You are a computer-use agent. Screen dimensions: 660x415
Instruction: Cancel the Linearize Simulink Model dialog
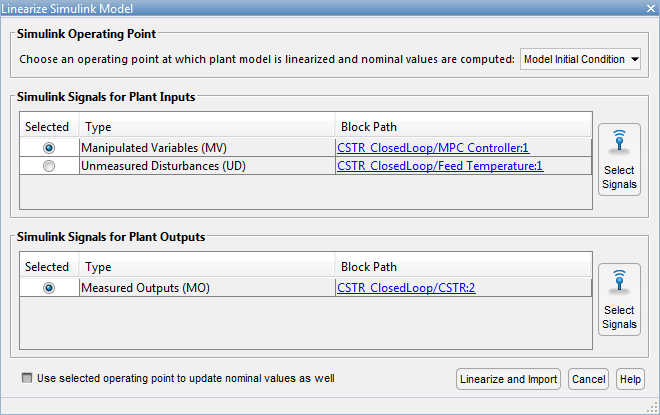588,379
